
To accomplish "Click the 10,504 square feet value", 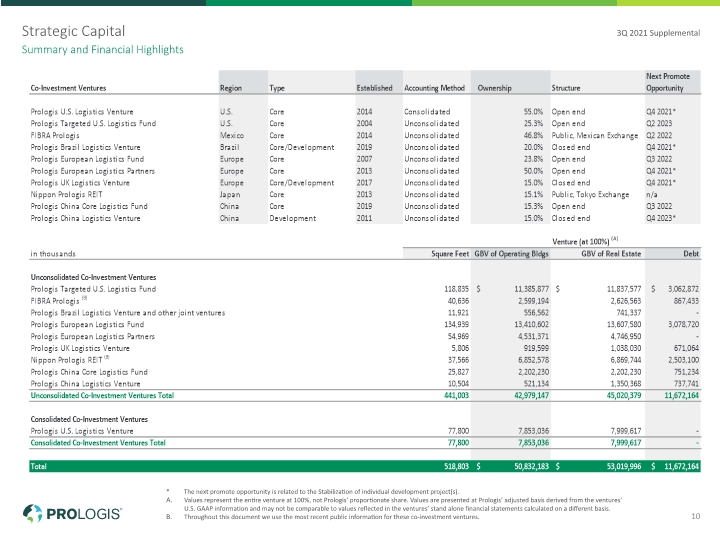I will coord(458,384).
